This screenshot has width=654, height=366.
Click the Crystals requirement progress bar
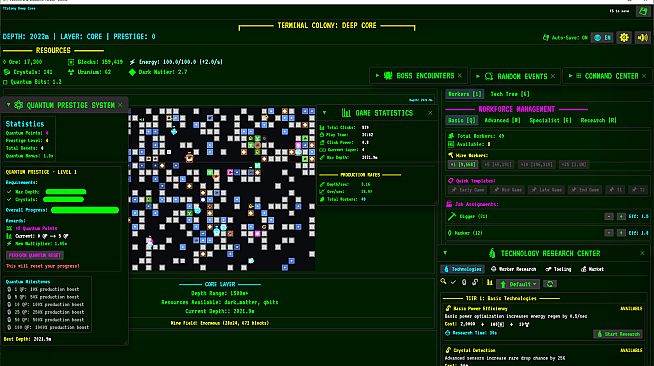coord(63,200)
